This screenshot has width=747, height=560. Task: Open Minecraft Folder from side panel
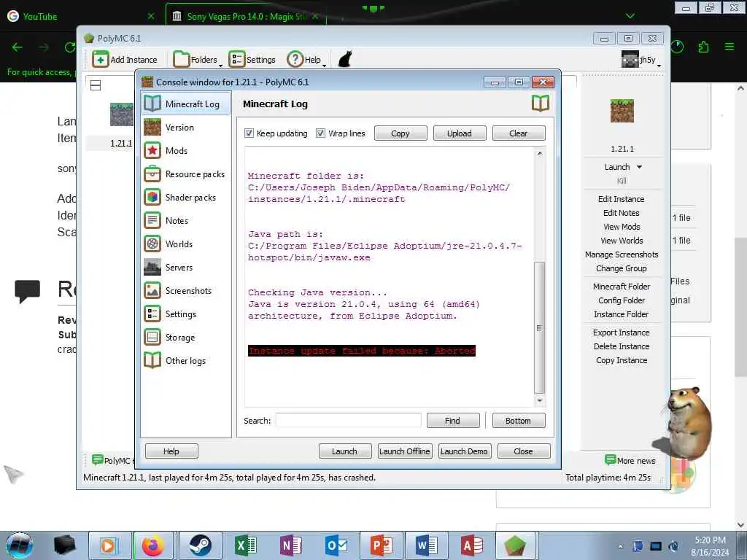pyautogui.click(x=622, y=286)
